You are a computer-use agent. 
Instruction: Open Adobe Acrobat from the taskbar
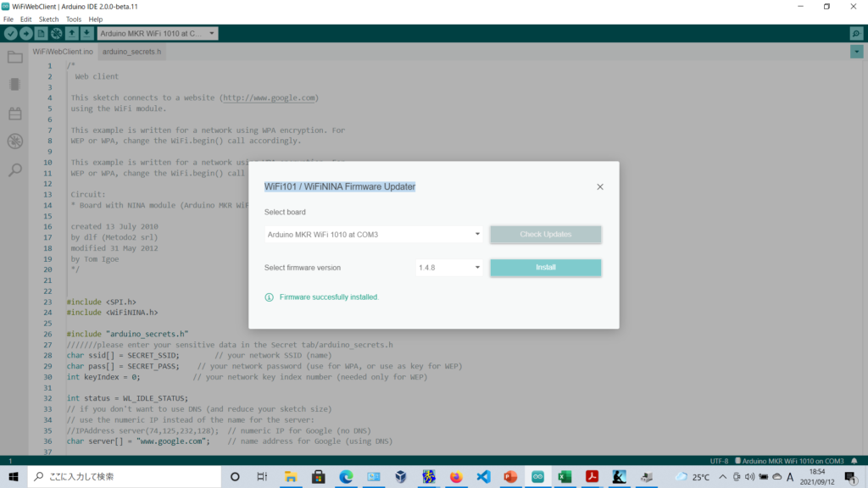(592, 476)
